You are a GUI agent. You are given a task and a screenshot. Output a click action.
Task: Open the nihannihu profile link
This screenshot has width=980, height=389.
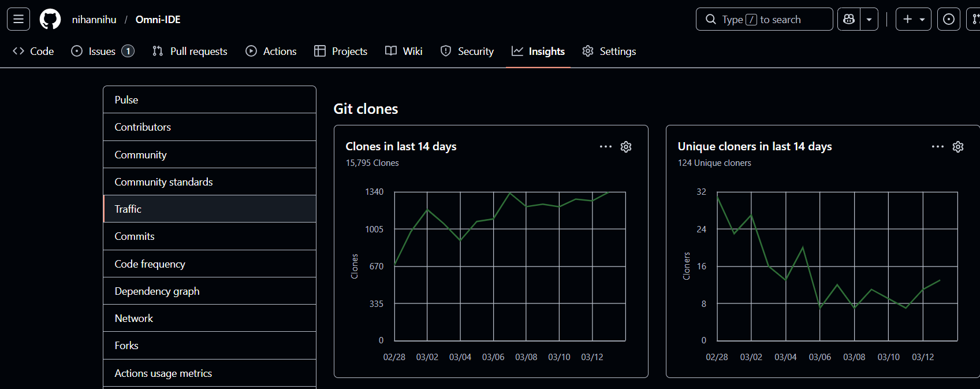(x=94, y=20)
